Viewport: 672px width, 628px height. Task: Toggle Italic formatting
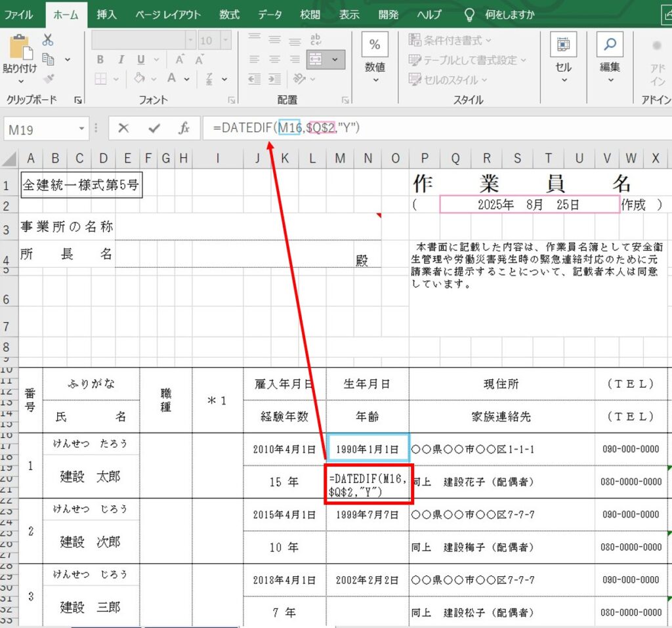[x=121, y=59]
